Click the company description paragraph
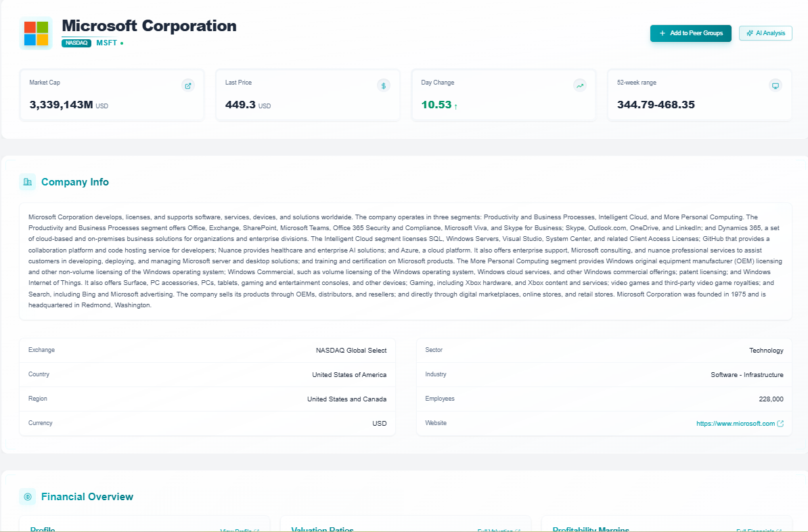808x532 pixels. point(405,261)
